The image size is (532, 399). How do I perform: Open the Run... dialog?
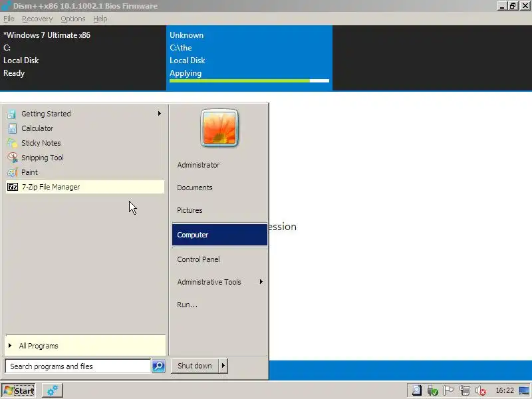[x=219, y=305]
